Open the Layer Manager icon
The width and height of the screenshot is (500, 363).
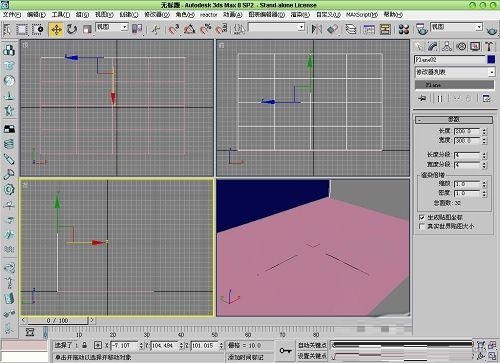(350, 29)
